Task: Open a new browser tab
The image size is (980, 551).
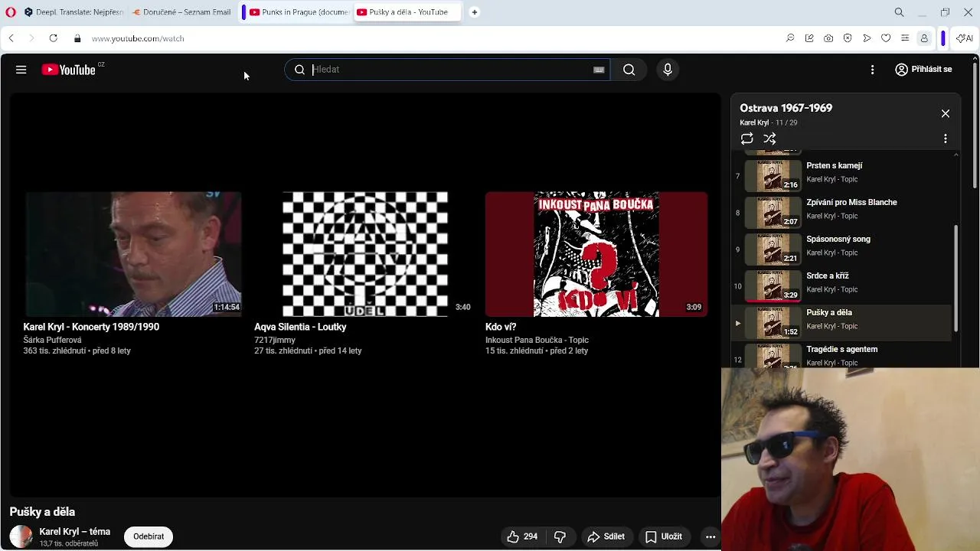Action: click(475, 12)
